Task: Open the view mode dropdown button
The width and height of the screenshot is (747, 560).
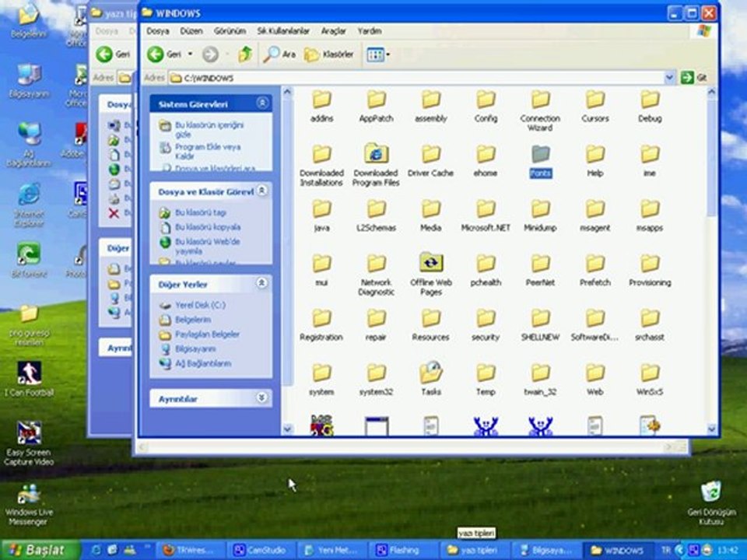Action: pyautogui.click(x=378, y=54)
